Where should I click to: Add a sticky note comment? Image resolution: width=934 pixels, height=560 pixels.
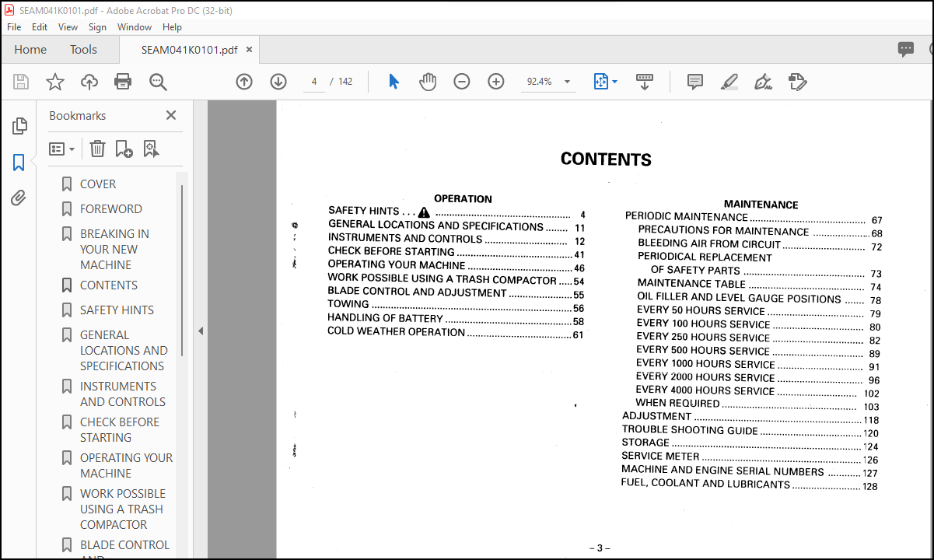[x=695, y=82]
